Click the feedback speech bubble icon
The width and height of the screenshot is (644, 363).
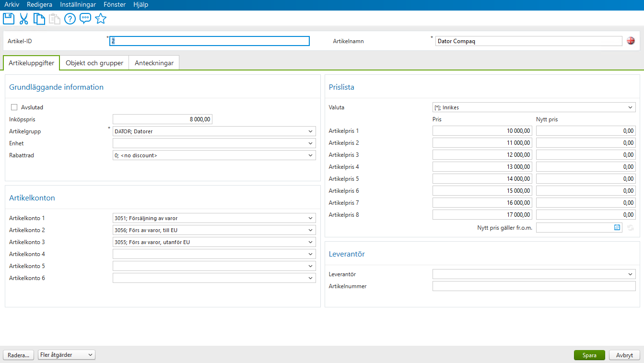coord(85,18)
